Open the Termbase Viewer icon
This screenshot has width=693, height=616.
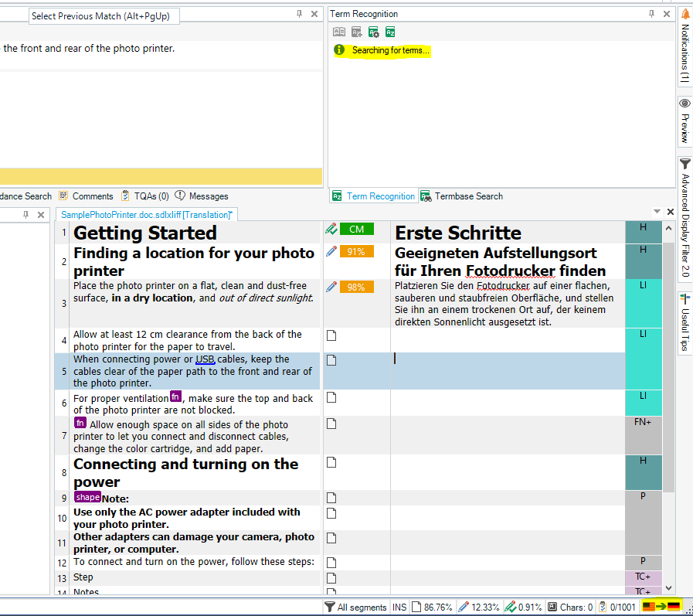(390, 32)
